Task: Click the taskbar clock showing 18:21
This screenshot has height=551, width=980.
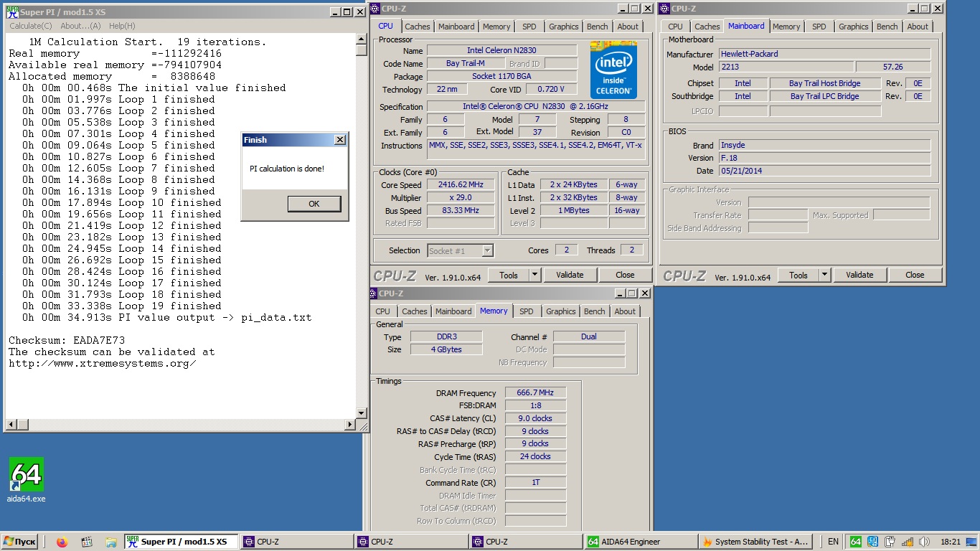Action: 951,542
